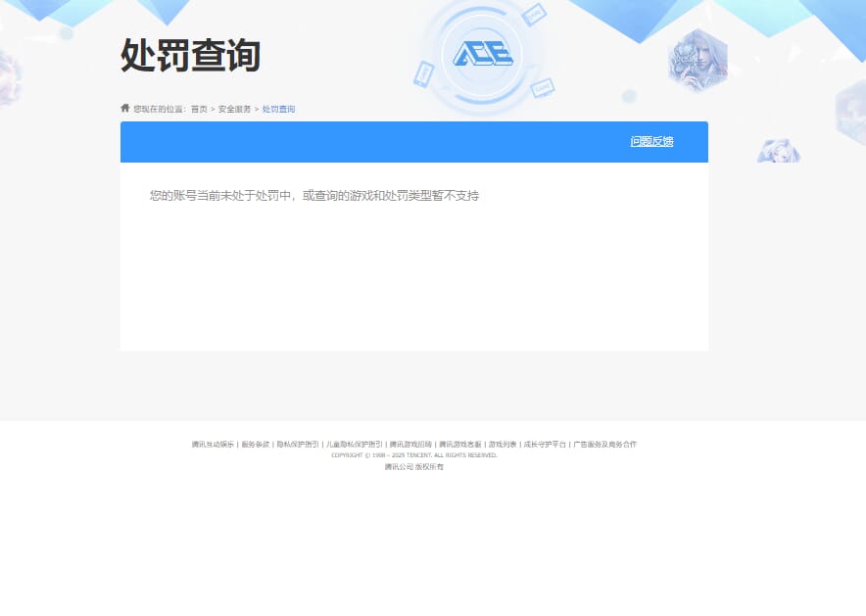The width and height of the screenshot is (866, 616).
Task: Open 安全服务 in the breadcrumb
Action: [233, 109]
